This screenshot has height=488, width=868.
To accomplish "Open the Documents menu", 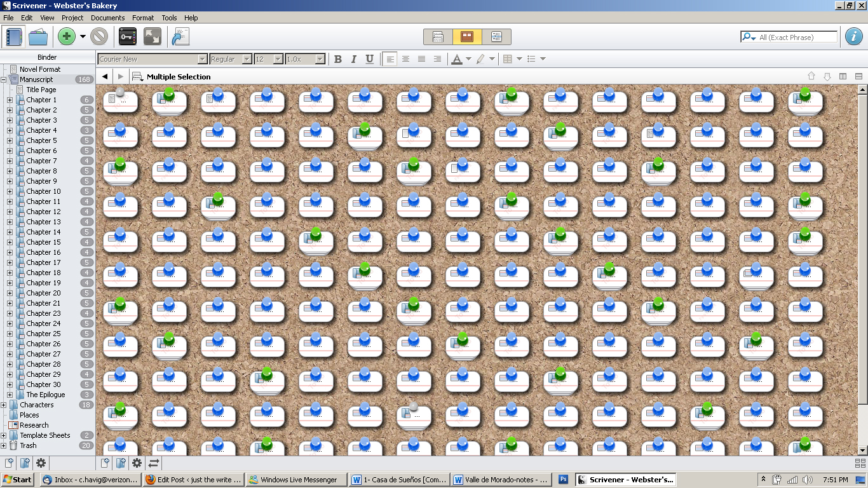I will (x=107, y=18).
